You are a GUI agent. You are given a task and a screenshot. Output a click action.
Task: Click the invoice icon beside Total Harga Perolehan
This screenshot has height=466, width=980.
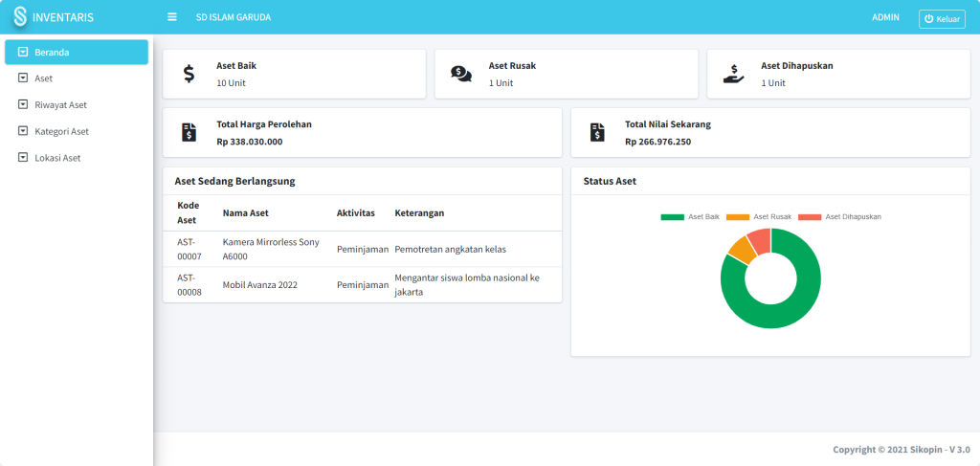point(189,132)
